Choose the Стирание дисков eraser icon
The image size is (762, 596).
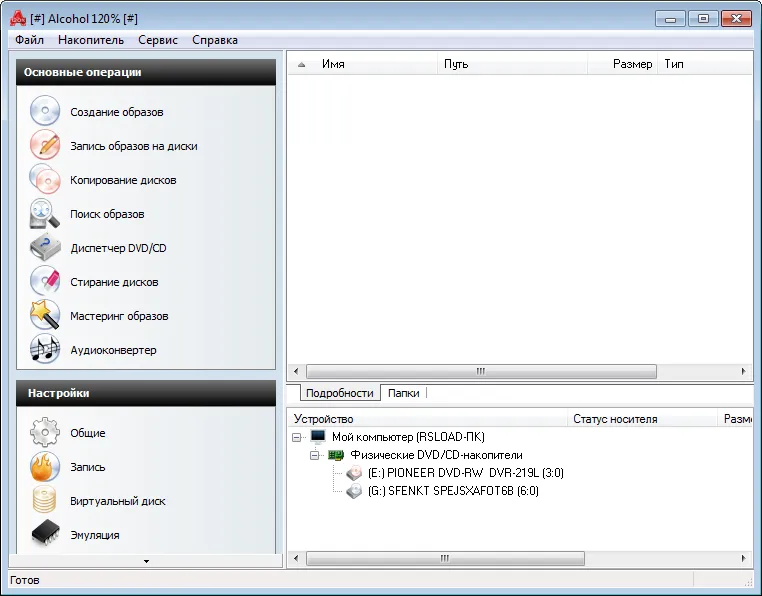point(45,281)
